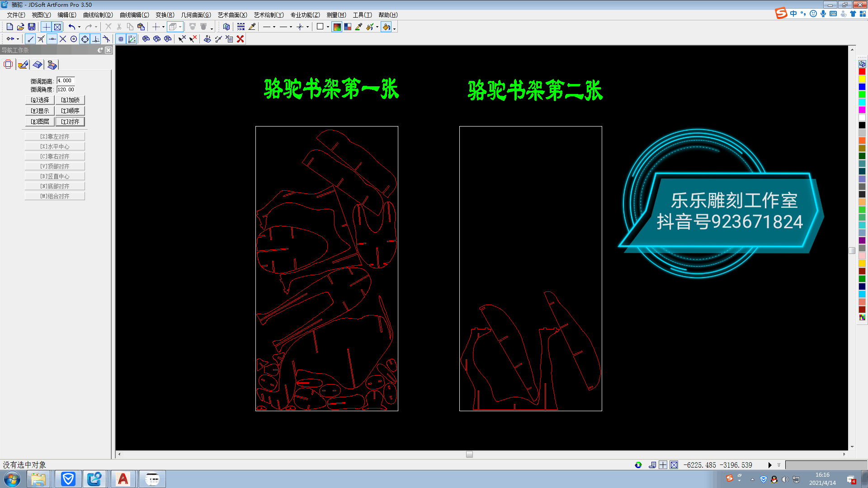Click the 微调距离 input field
868x488 pixels.
point(66,80)
